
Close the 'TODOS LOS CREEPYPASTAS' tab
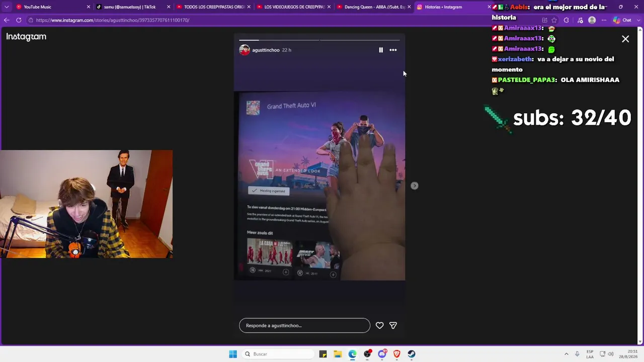[x=249, y=7]
